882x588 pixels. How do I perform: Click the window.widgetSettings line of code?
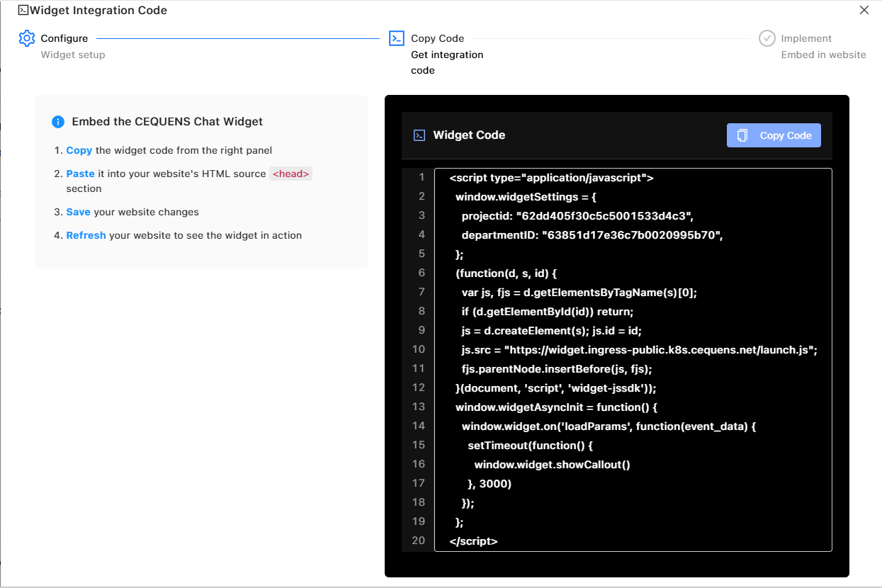[x=526, y=197]
